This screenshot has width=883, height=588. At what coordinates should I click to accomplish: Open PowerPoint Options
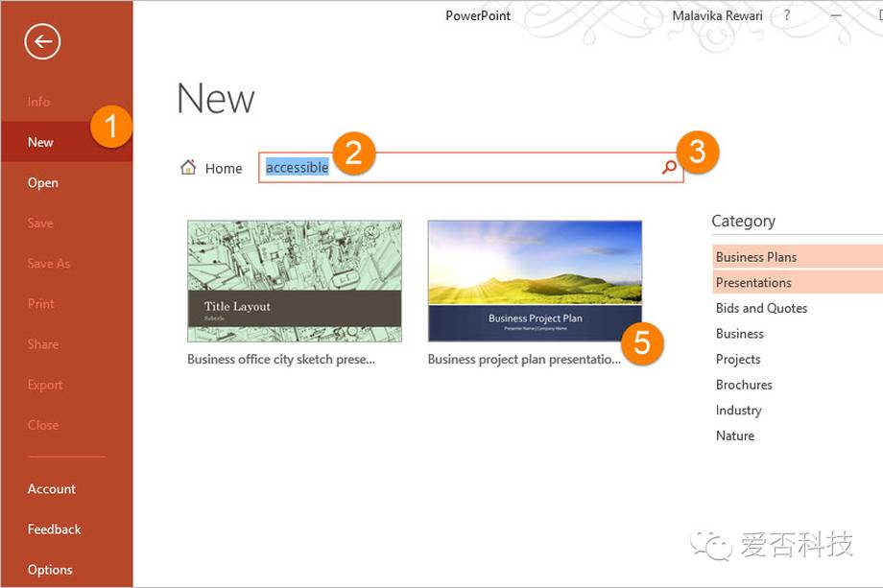click(50, 570)
